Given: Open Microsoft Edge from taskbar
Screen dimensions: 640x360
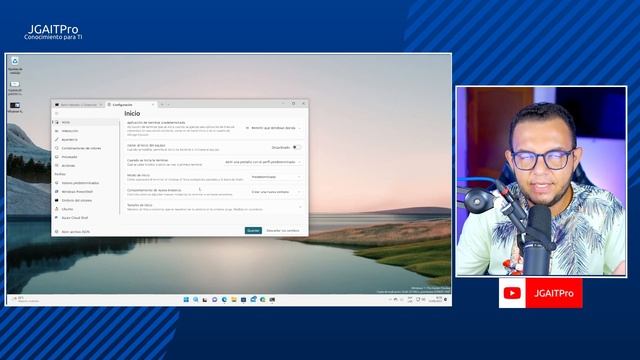Looking at the screenshot, I should coord(224,300).
